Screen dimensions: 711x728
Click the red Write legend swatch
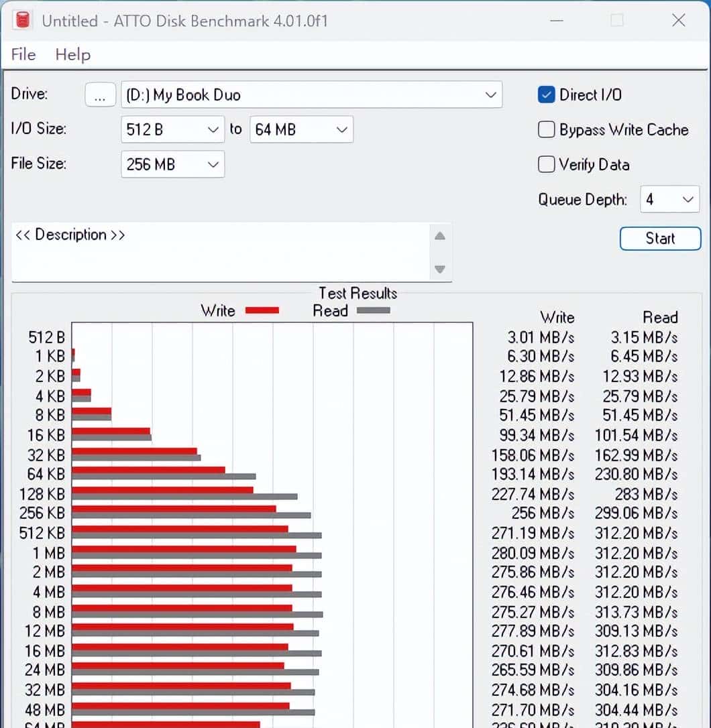point(262,310)
